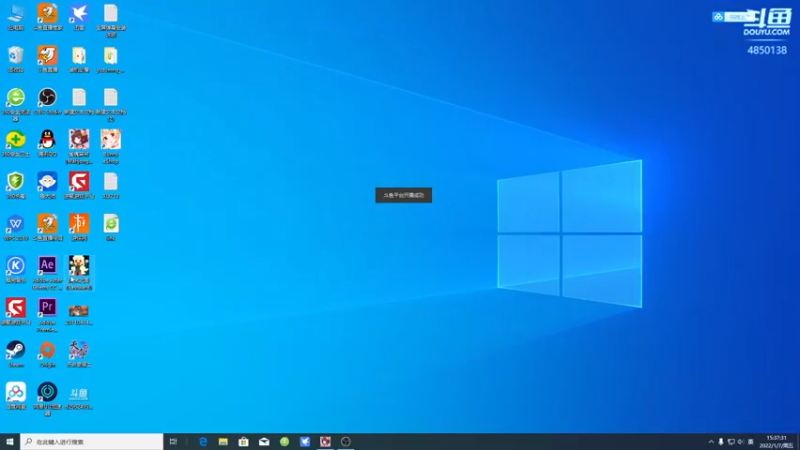Click the broadcast success notification in center
The width and height of the screenshot is (800, 450).
pos(404,195)
